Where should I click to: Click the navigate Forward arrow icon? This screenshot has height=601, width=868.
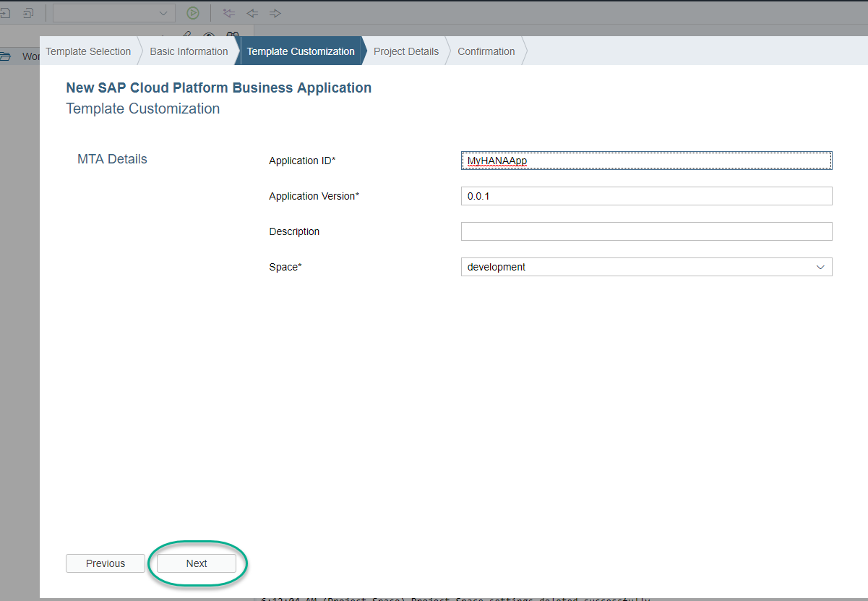pos(275,13)
